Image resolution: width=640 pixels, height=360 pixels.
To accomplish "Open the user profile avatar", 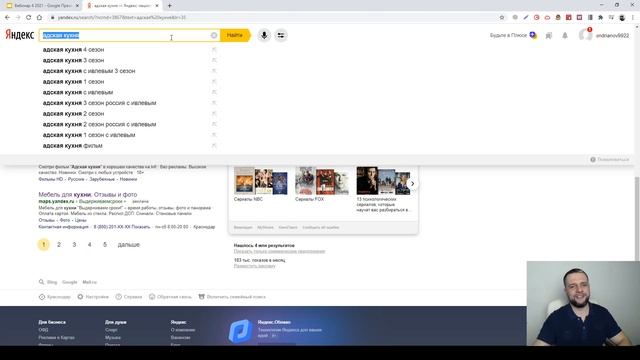I will click(x=586, y=35).
